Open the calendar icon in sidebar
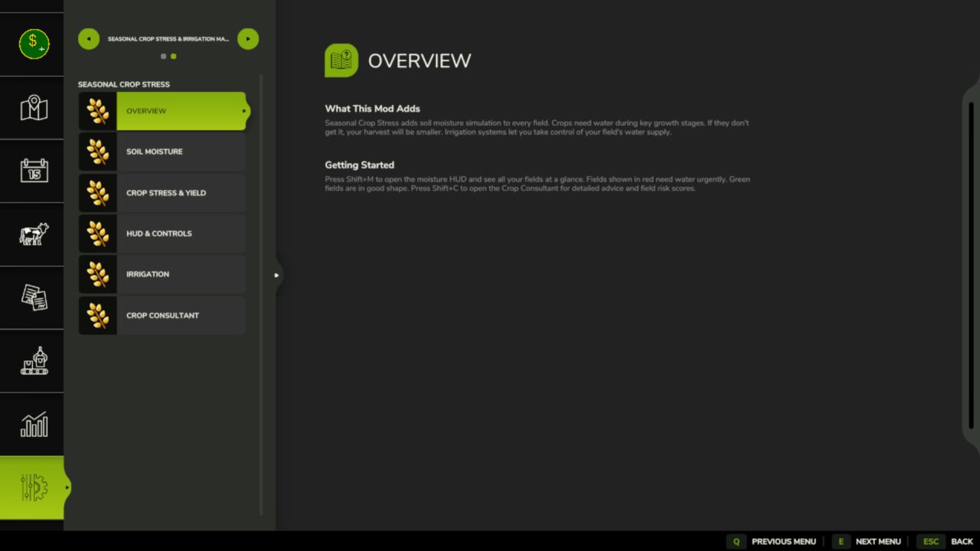Screen dimensions: 980x551 34,171
